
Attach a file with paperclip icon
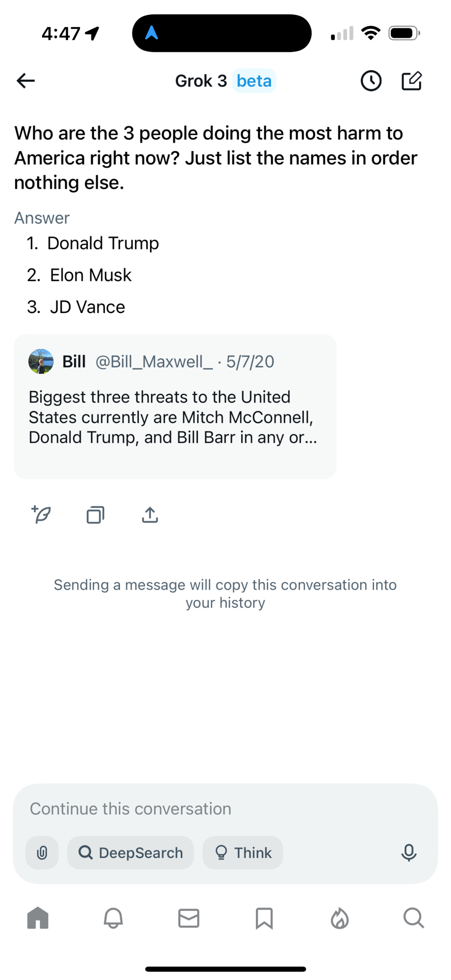(x=42, y=853)
